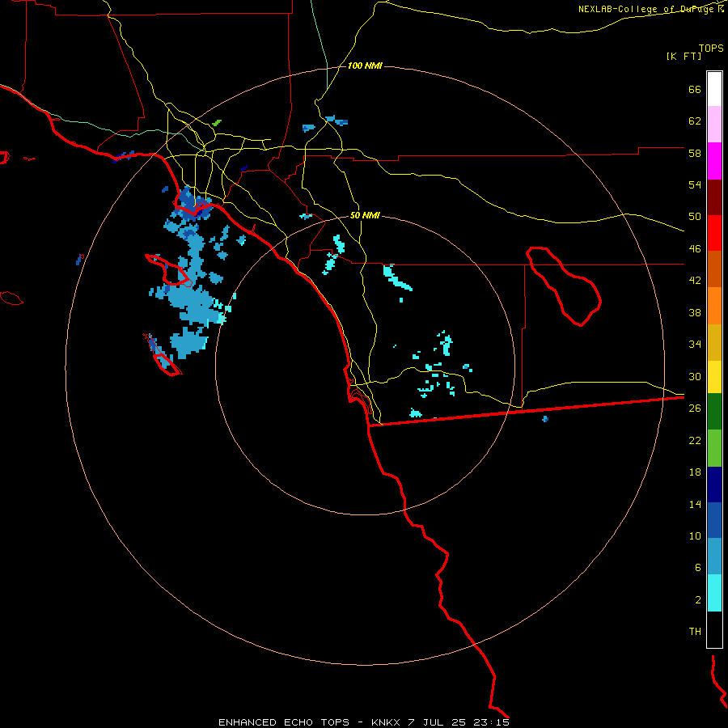Click the 6 legend scale value
The image size is (728, 728).
point(697,568)
